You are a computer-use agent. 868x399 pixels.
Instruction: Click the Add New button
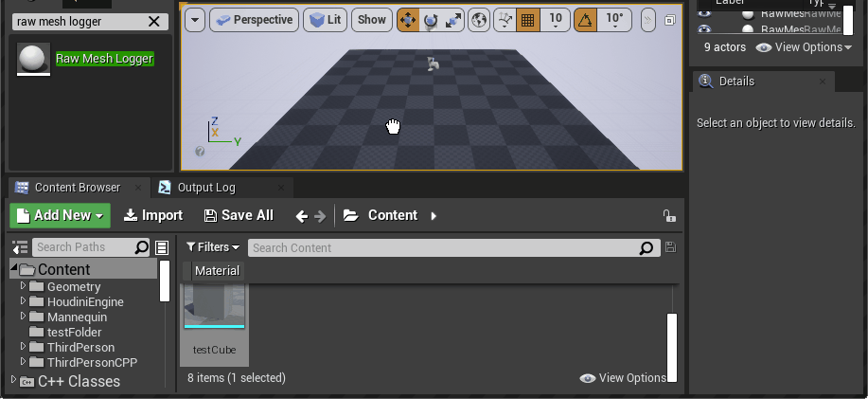point(60,215)
